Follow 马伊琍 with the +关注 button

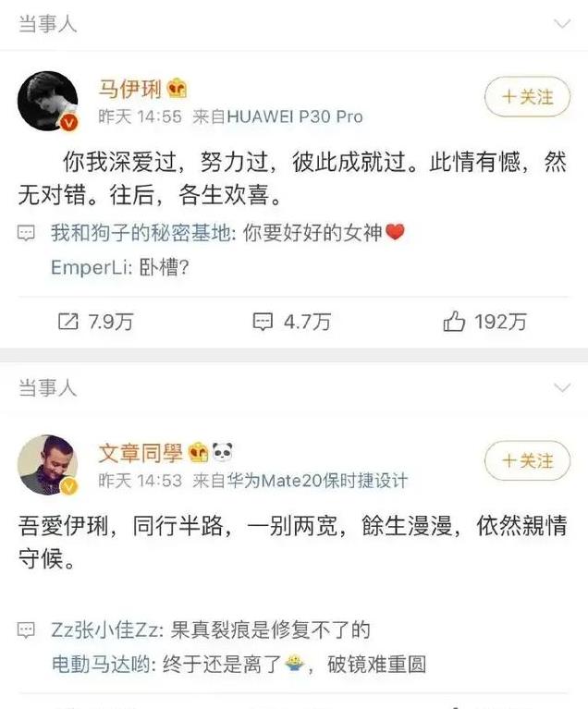click(527, 97)
